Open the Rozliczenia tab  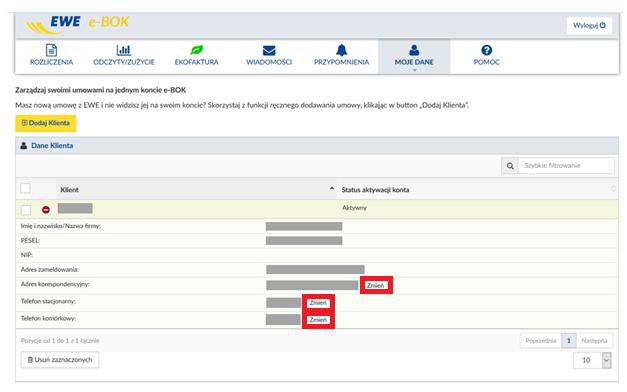pyautogui.click(x=52, y=56)
